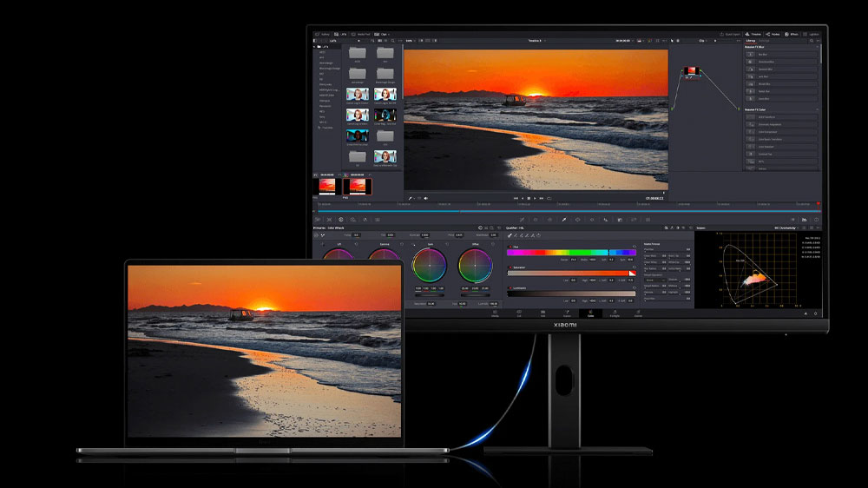The width and height of the screenshot is (868, 488).
Task: Toggle the Saturation qualifier enable dot
Action: [x=510, y=267]
